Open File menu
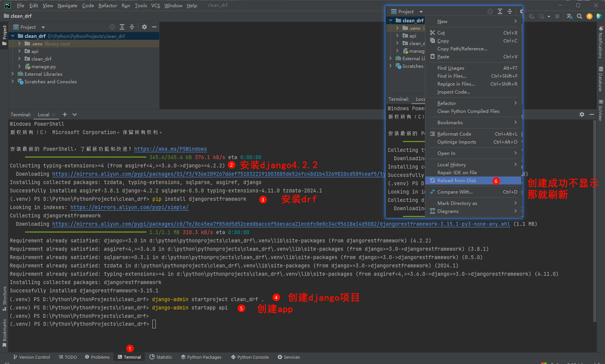Image resolution: width=605 pixels, height=364 pixels. tap(20, 5)
